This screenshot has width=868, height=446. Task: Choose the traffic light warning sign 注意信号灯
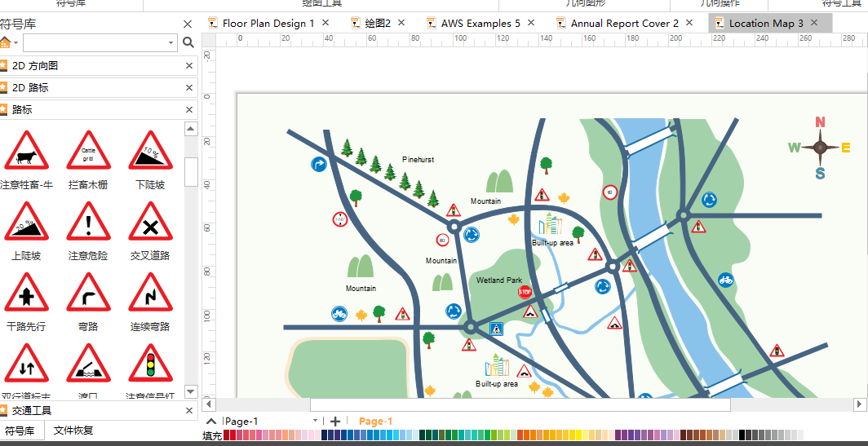(151, 363)
